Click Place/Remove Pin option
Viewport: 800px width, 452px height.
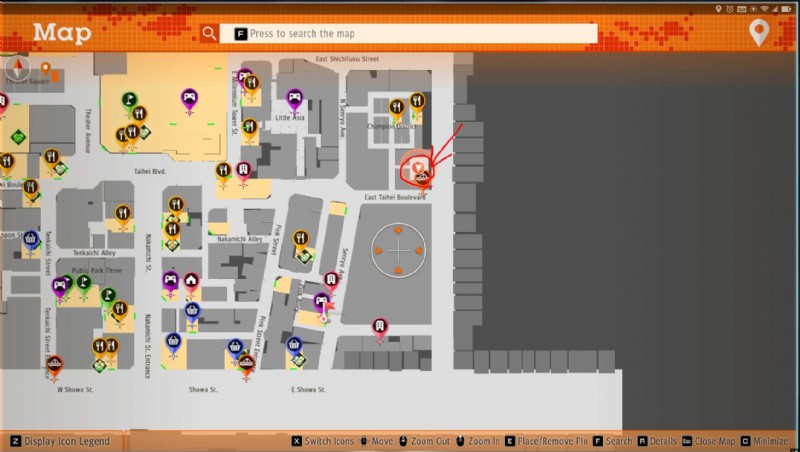[546, 441]
